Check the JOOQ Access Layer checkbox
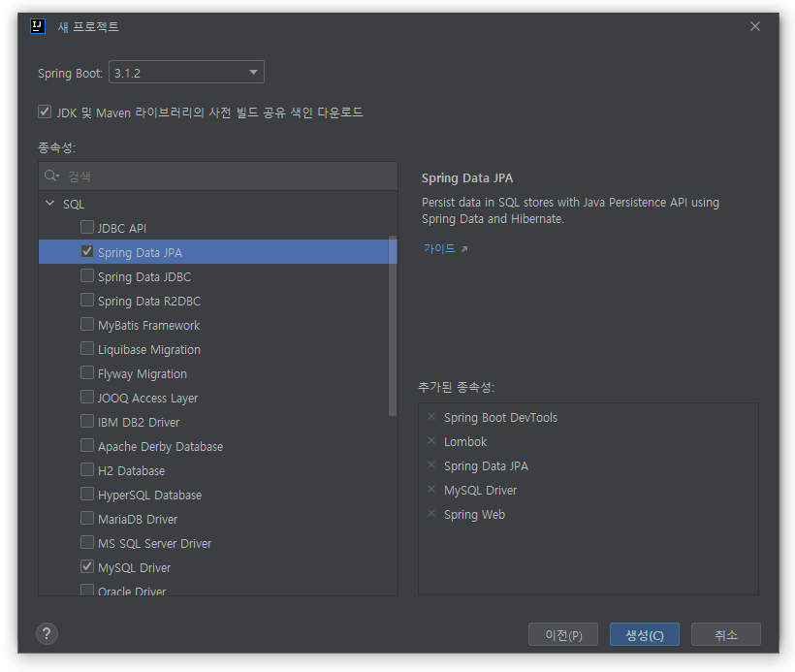This screenshot has height=672, width=795. tap(87, 397)
